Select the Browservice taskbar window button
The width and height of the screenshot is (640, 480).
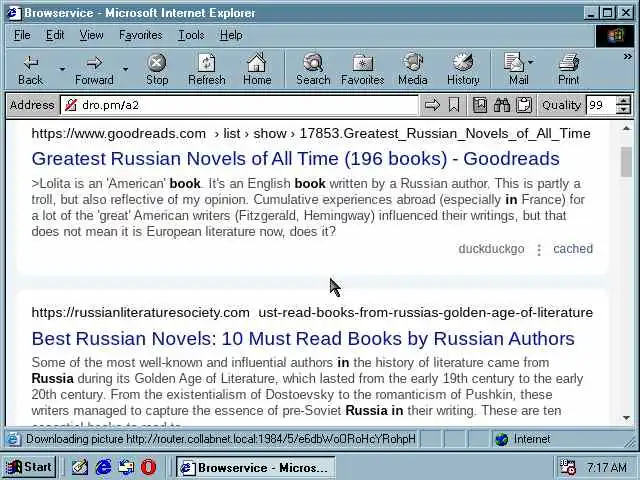point(256,467)
